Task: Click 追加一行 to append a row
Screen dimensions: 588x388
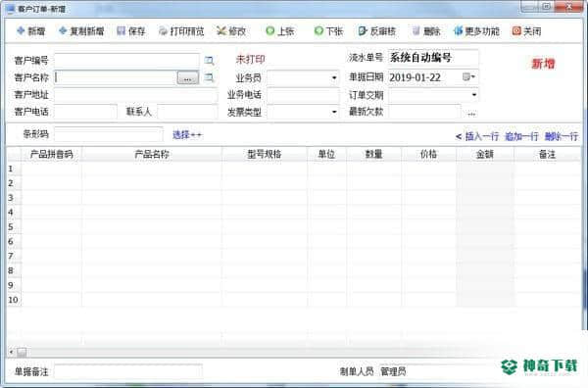Action: [x=521, y=136]
